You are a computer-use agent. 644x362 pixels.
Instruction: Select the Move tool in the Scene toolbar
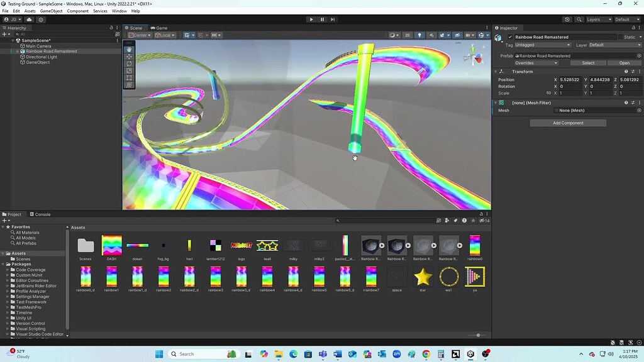[x=129, y=57]
